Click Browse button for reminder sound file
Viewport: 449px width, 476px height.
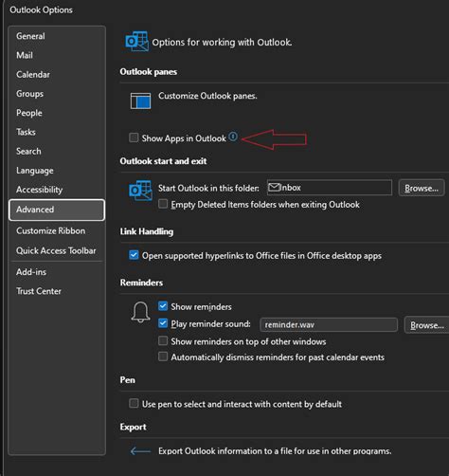(426, 325)
